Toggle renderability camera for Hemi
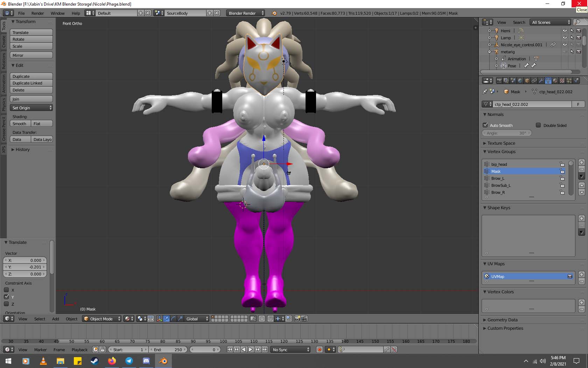 point(579,30)
